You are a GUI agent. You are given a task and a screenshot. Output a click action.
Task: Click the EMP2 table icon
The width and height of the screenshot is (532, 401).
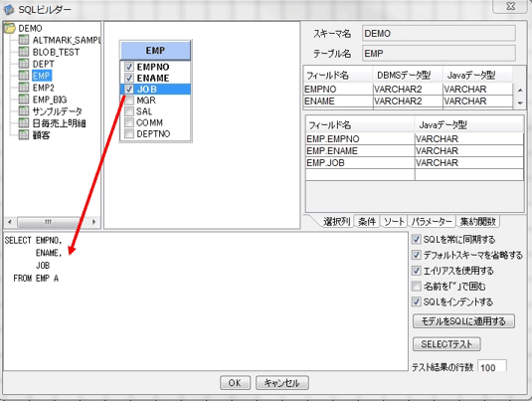[x=24, y=88]
